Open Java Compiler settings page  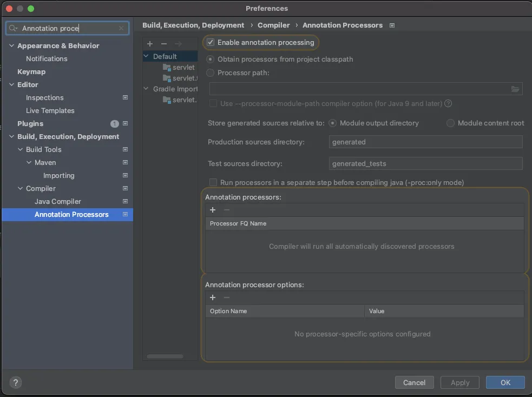coord(58,201)
